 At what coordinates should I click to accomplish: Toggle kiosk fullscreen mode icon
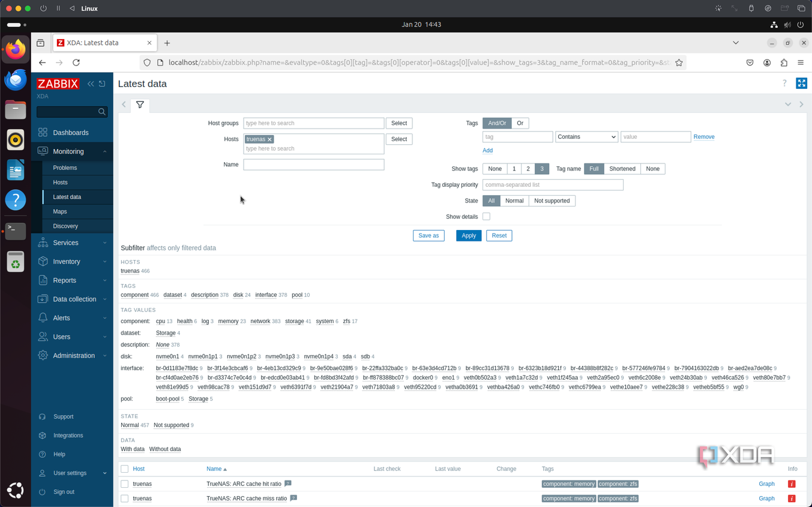pos(801,83)
